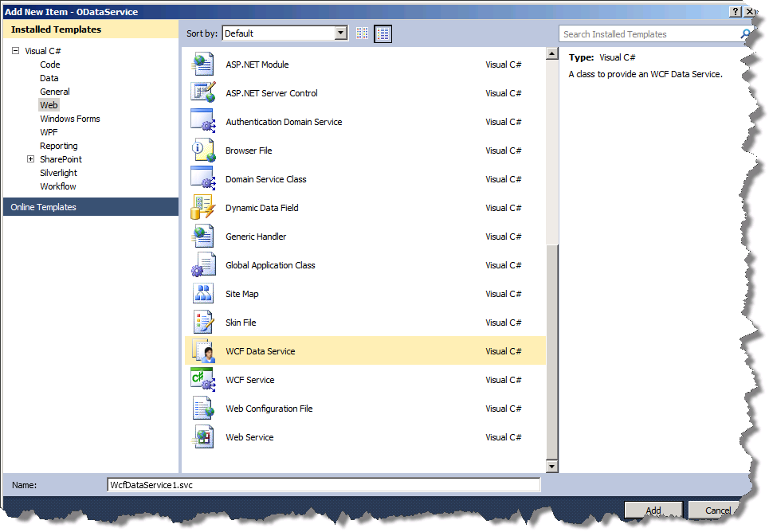This screenshot has width=769, height=532.
Task: Switch to small icons view
Action: 362,33
